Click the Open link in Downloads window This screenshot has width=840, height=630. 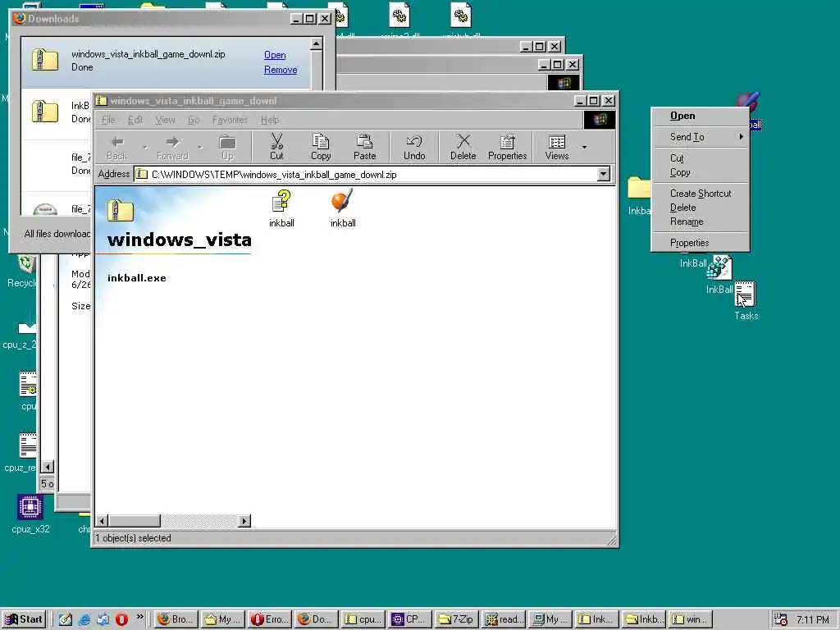tap(275, 55)
